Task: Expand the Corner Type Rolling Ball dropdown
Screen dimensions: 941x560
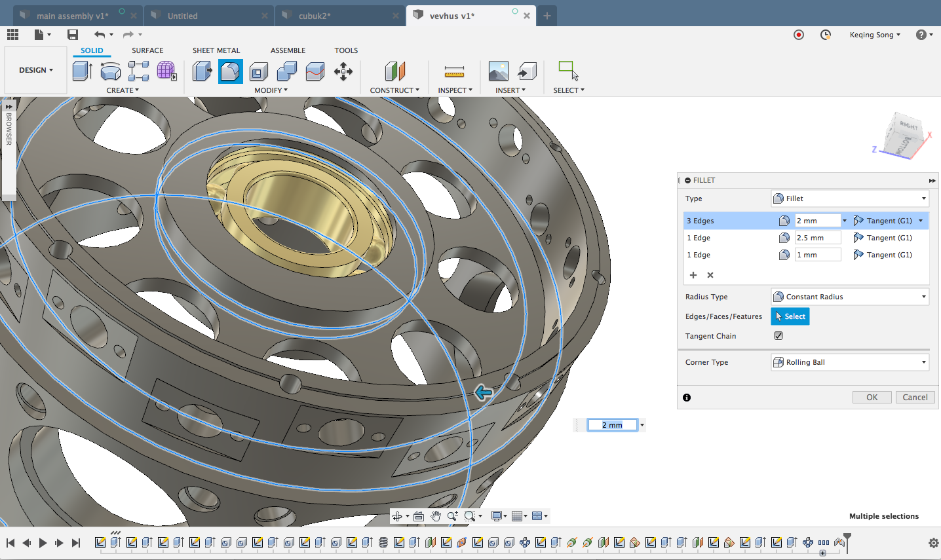Action: click(850, 362)
